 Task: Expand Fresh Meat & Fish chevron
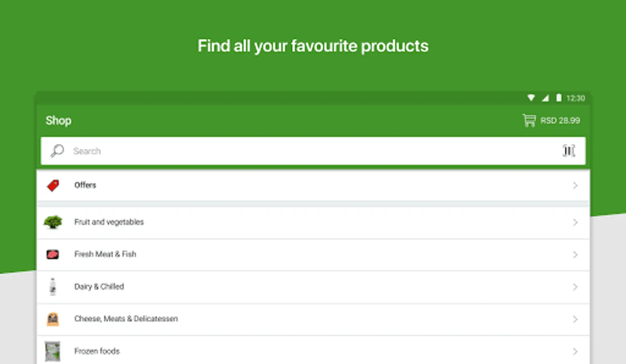[575, 254]
